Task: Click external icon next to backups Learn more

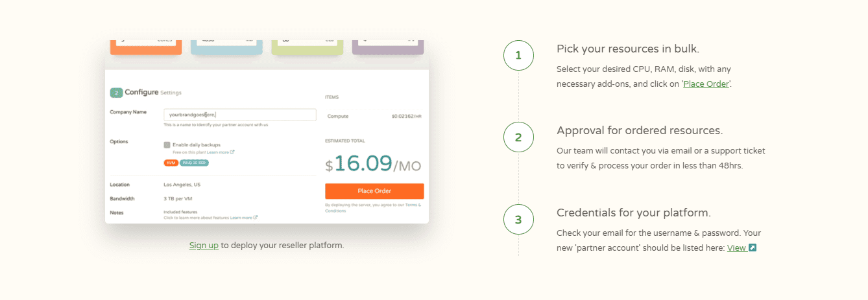Action: (x=232, y=152)
